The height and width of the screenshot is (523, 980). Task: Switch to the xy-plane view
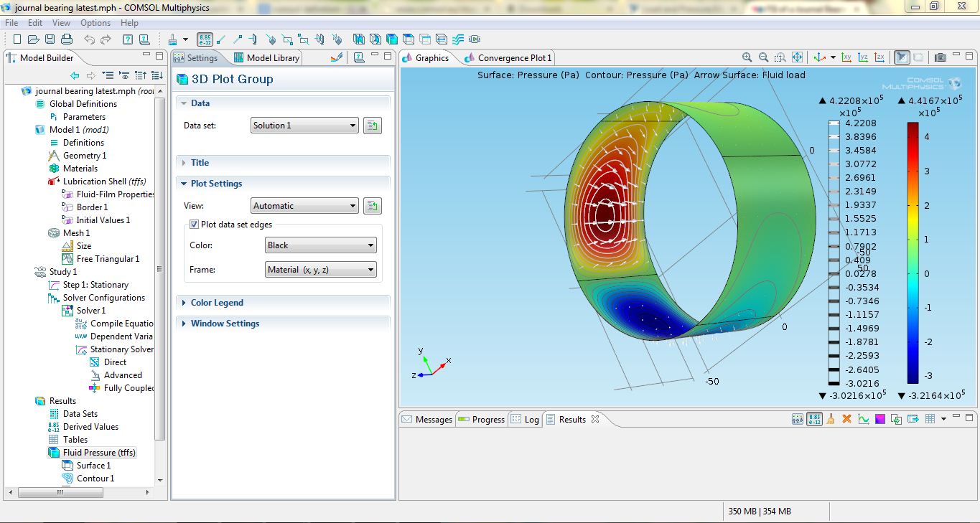(846, 57)
